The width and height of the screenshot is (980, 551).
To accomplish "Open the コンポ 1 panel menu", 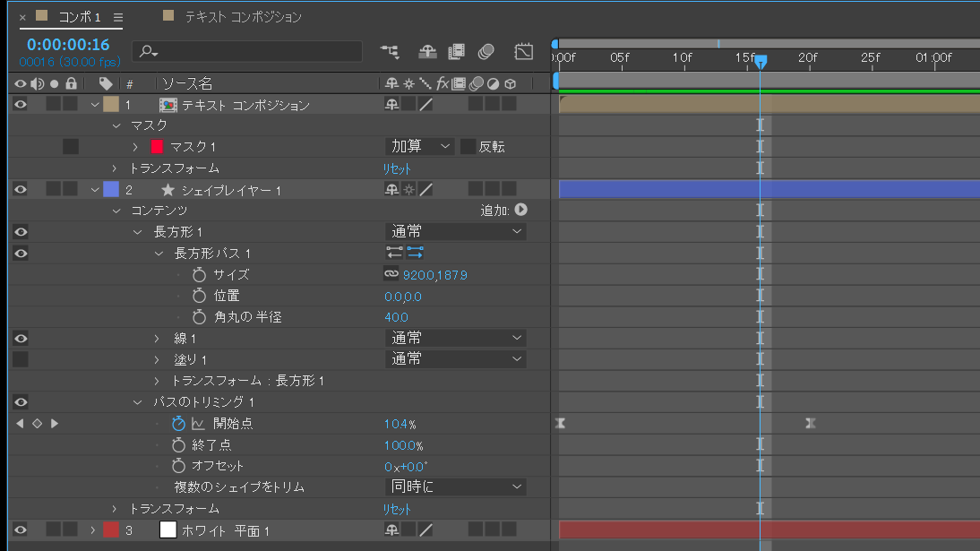I will pyautogui.click(x=118, y=17).
